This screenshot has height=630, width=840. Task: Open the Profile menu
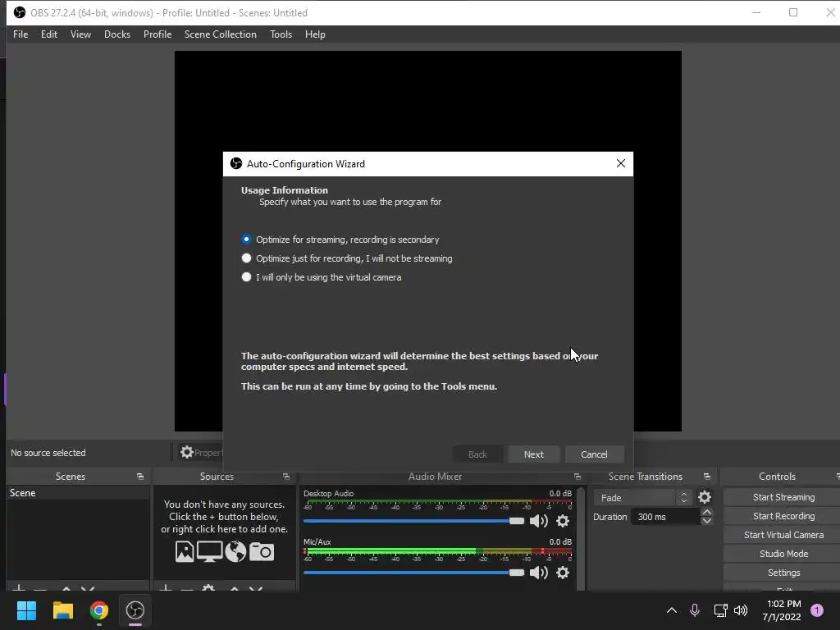[157, 34]
